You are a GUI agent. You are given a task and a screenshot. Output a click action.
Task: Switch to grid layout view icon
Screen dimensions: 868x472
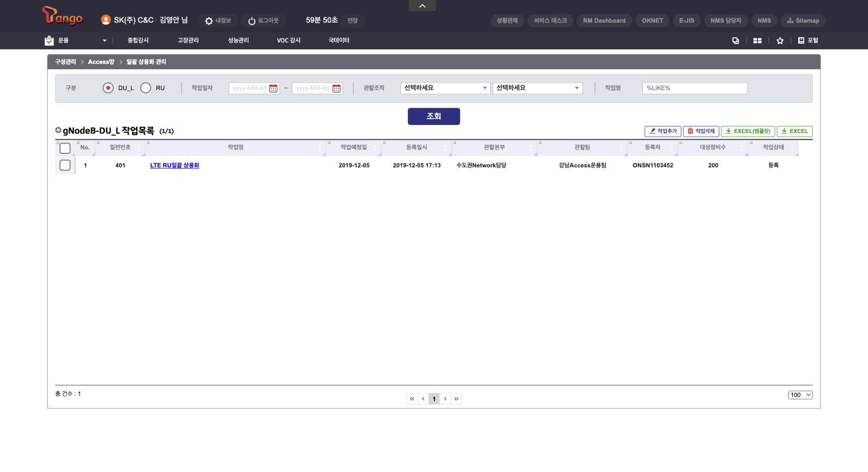(757, 41)
